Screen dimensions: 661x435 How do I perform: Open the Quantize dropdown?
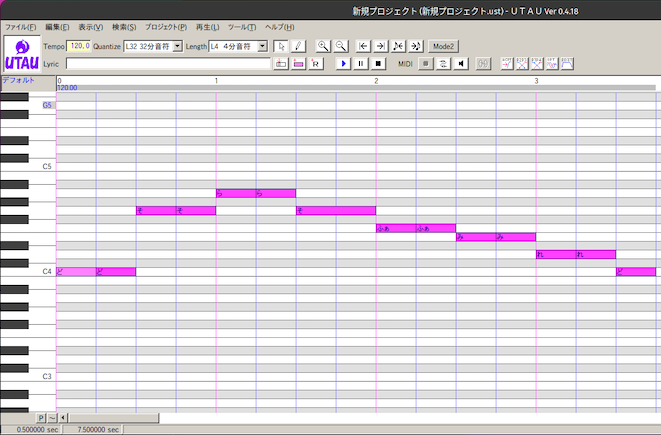pyautogui.click(x=178, y=46)
